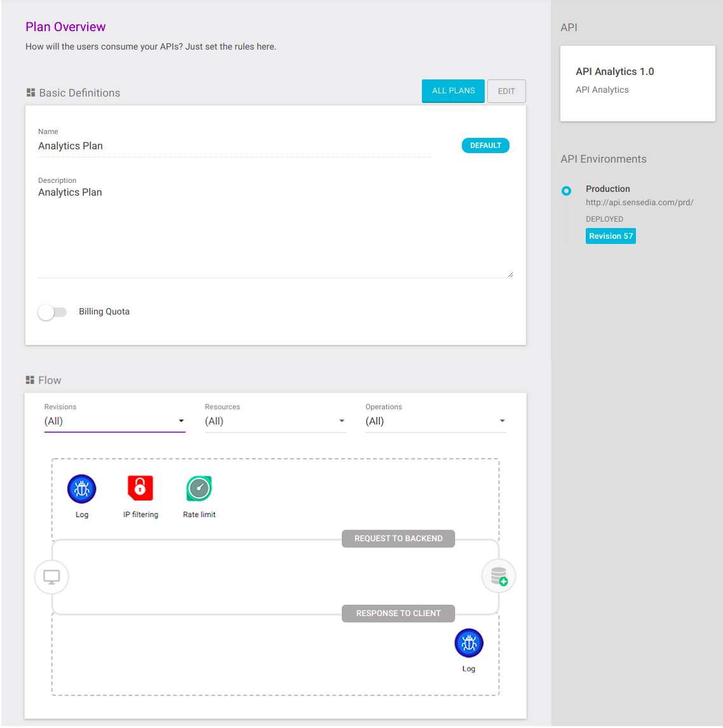Image resolution: width=723 pixels, height=728 pixels.
Task: Toggle the Billing Quota switch
Action: [x=53, y=312]
